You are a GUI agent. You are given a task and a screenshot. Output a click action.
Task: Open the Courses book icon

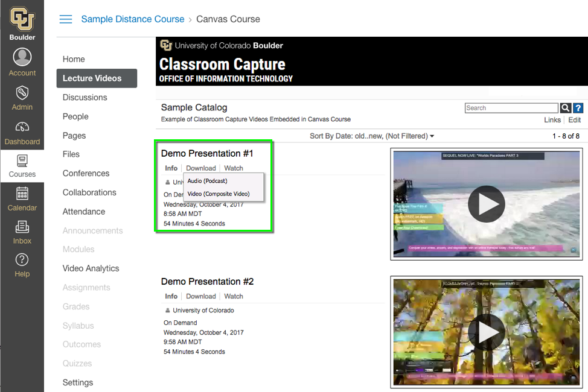(22, 161)
